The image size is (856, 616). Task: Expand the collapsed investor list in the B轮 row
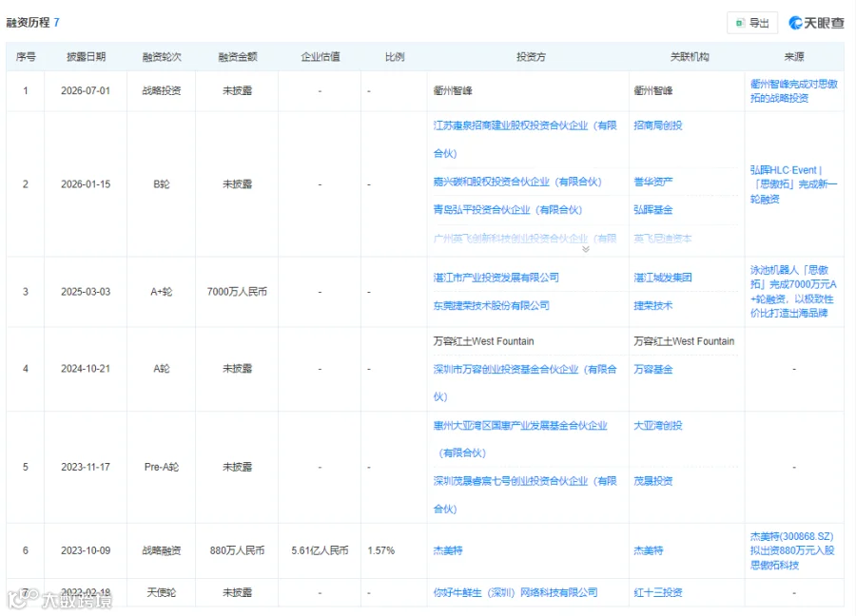pos(586,249)
